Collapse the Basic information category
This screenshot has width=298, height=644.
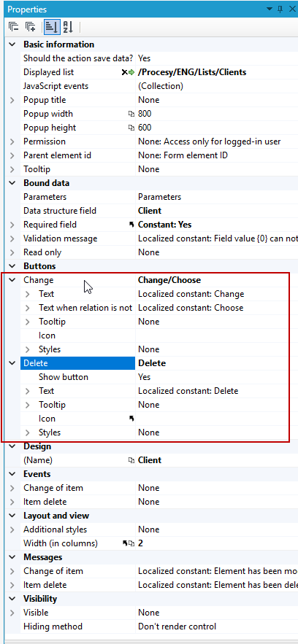pyautogui.click(x=12, y=44)
